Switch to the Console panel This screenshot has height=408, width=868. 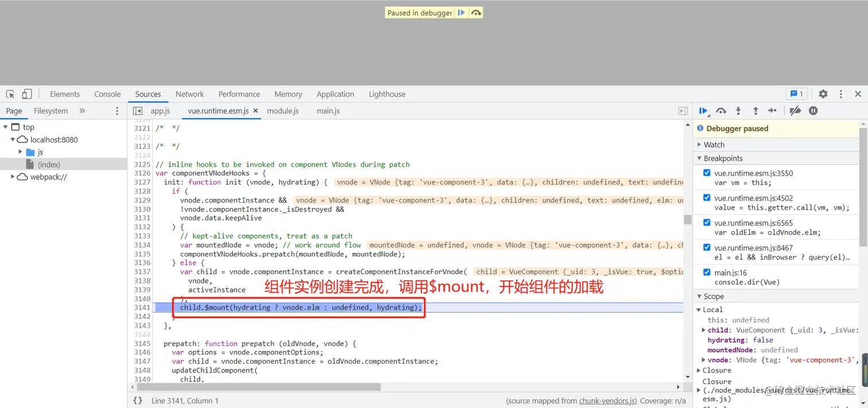(107, 94)
